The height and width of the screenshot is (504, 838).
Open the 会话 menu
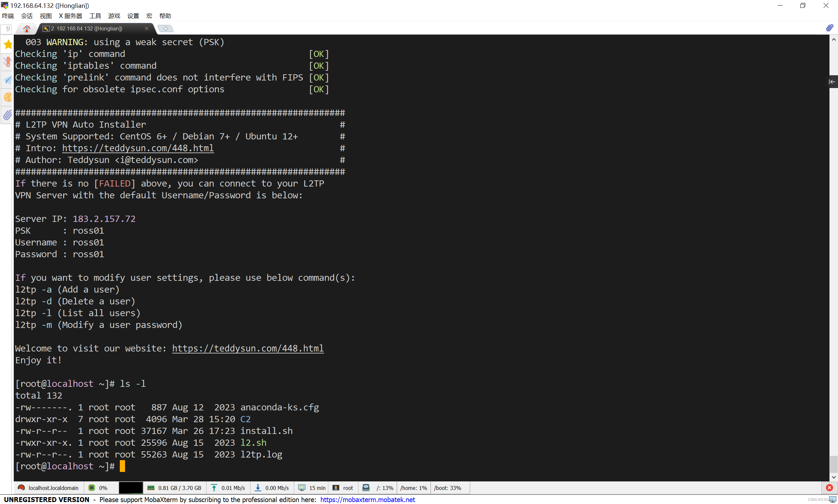pyautogui.click(x=27, y=16)
